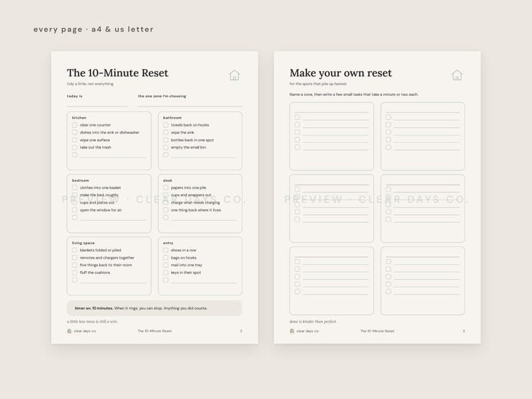
Task: Click the 'charge what needs charging' task text
Action: 196,202
